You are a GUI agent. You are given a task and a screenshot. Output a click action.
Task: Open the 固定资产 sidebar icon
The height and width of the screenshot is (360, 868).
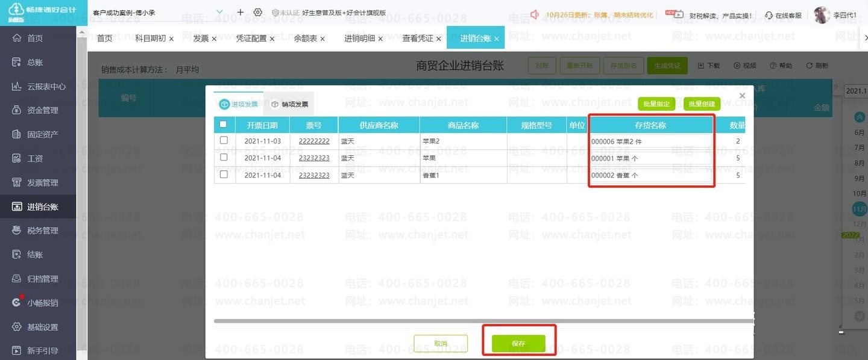click(16, 134)
